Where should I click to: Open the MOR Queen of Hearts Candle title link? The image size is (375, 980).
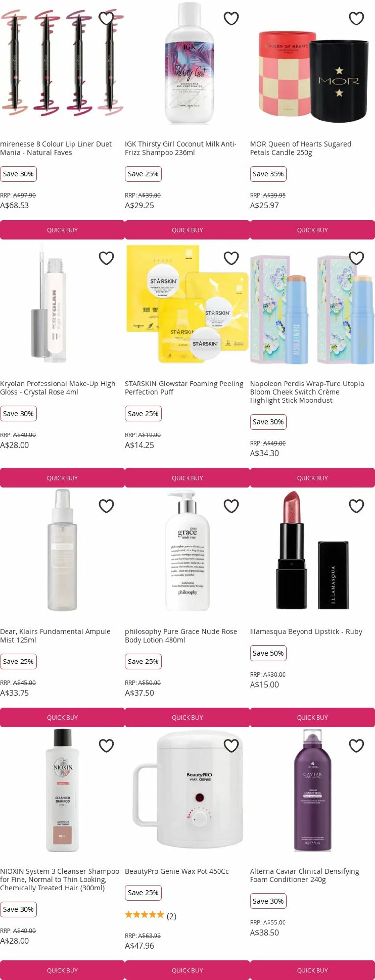coord(301,148)
